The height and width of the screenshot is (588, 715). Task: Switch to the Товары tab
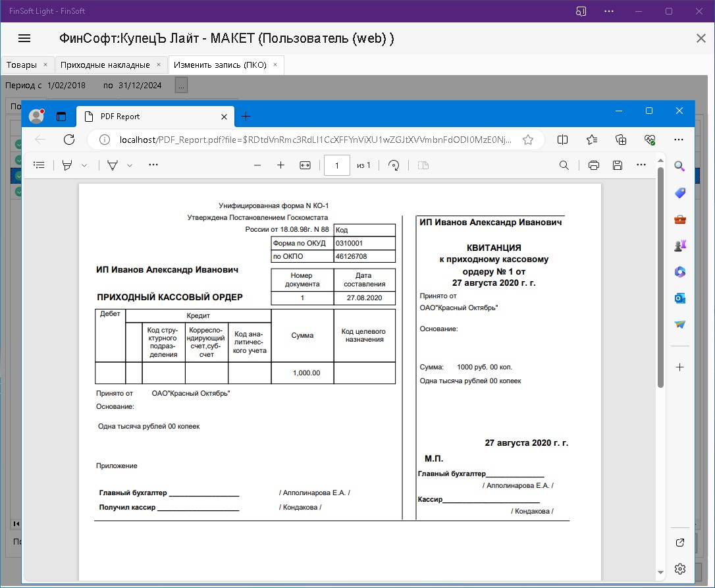click(22, 65)
